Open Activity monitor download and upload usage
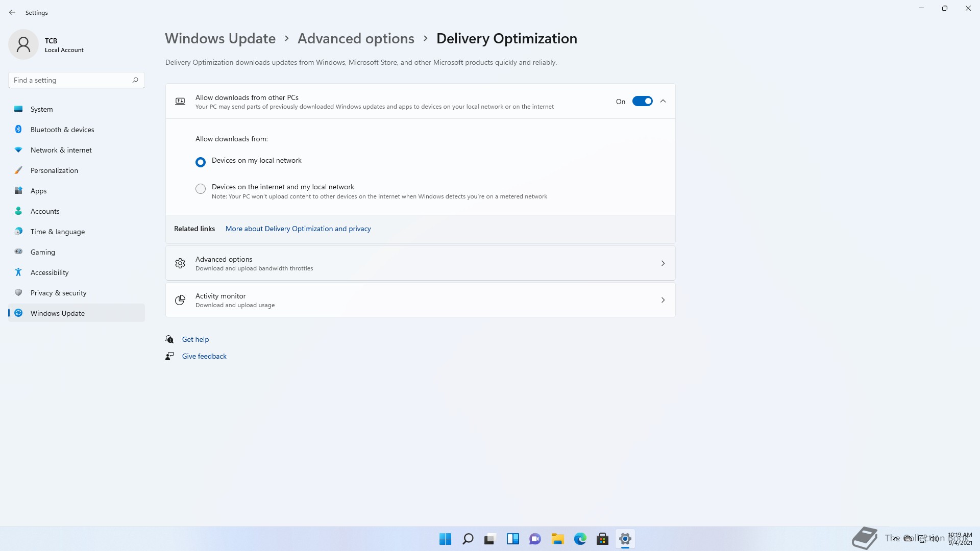 (420, 300)
